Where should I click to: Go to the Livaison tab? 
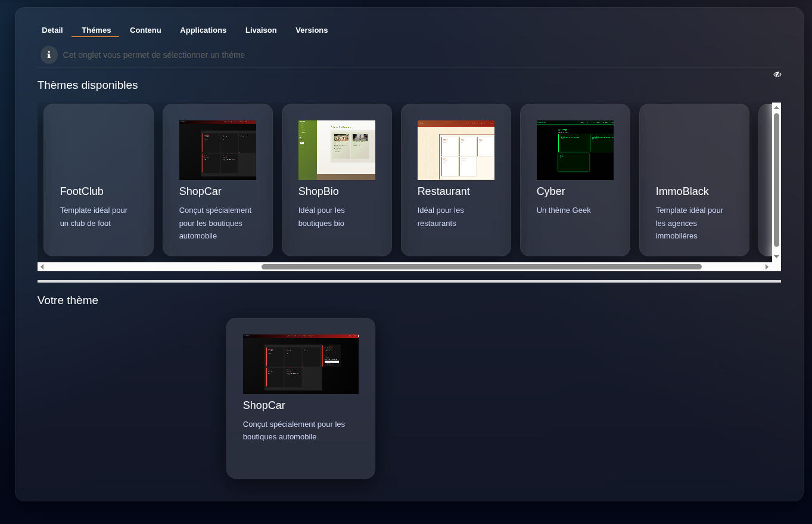coord(261,30)
